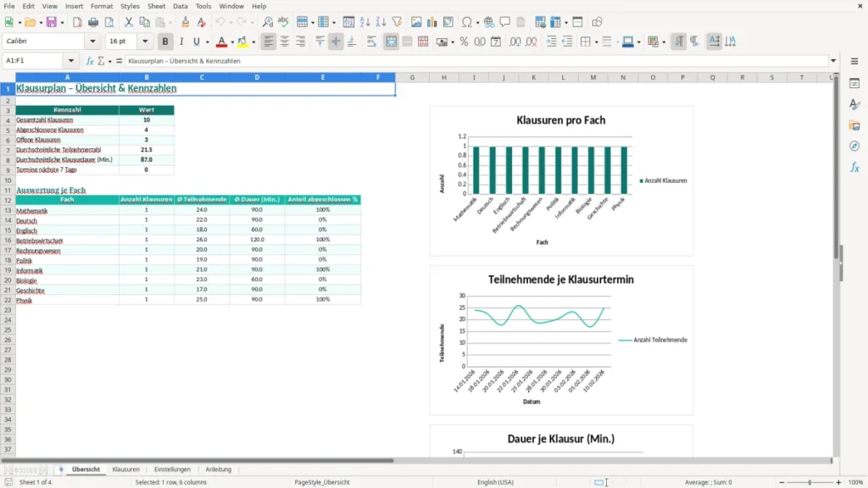Toggle Align Left alignment

click(269, 42)
